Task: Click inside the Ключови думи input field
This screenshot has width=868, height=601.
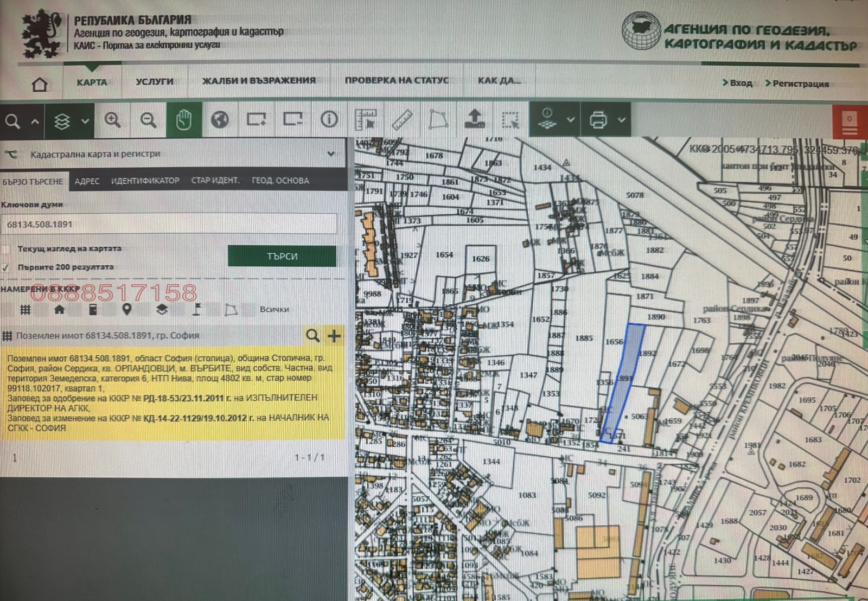Action: (163, 223)
